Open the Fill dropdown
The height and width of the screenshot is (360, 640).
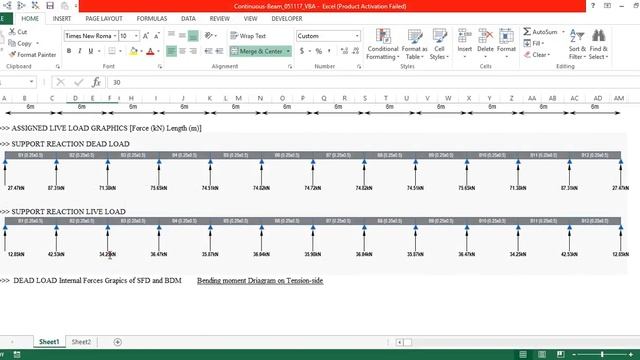[x=533, y=43]
